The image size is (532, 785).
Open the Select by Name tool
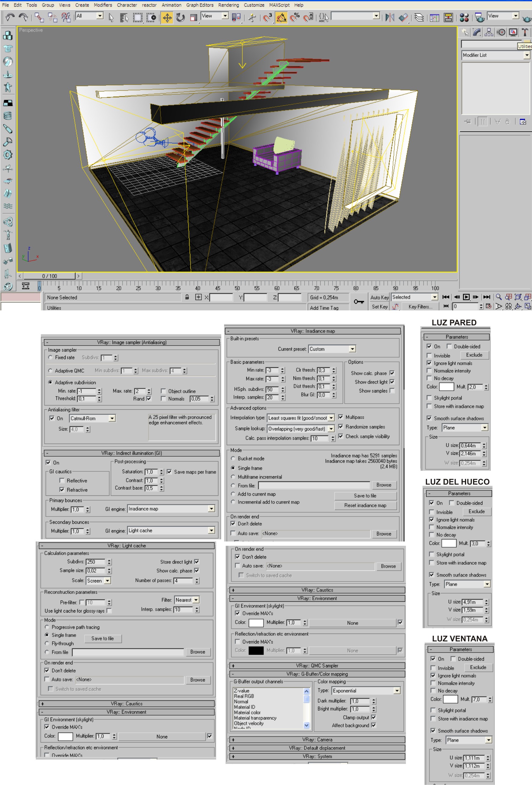click(124, 17)
